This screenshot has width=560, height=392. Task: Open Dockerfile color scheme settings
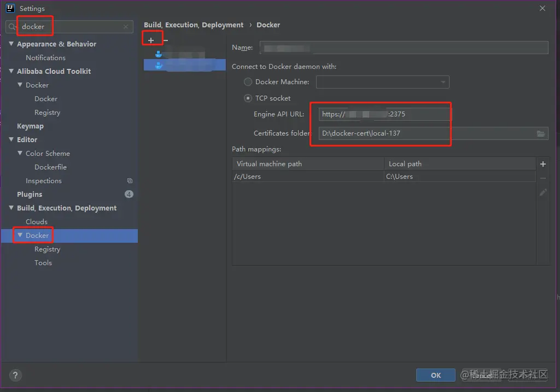coord(50,167)
